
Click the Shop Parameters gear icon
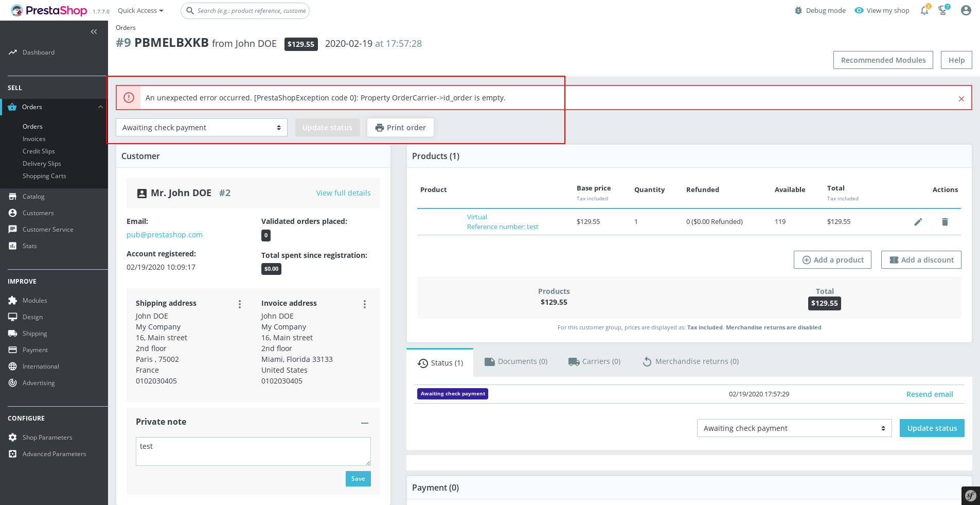12,438
